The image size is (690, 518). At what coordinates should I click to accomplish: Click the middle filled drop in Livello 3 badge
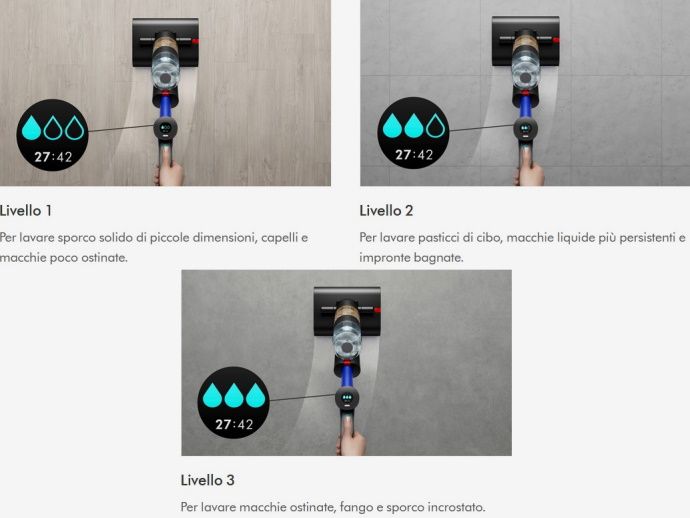234,395
